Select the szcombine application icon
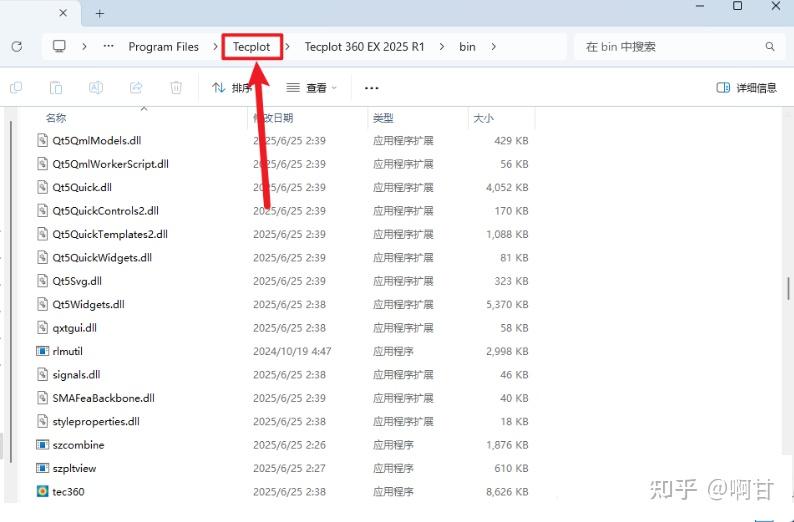This screenshot has width=794, height=522. pos(43,445)
